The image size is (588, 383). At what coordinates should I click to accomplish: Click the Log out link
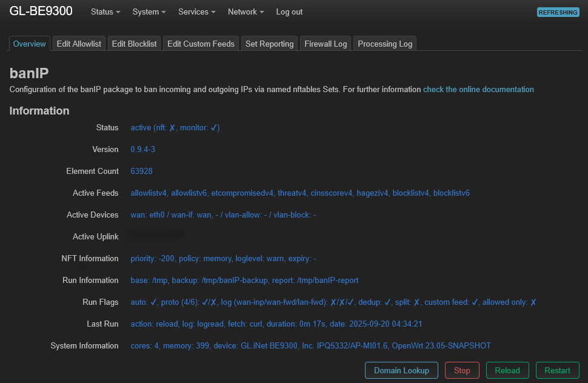289,12
